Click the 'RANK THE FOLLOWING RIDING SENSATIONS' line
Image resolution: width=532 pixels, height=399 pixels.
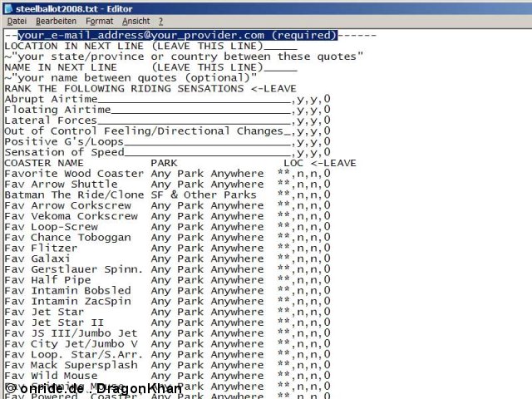click(x=150, y=89)
